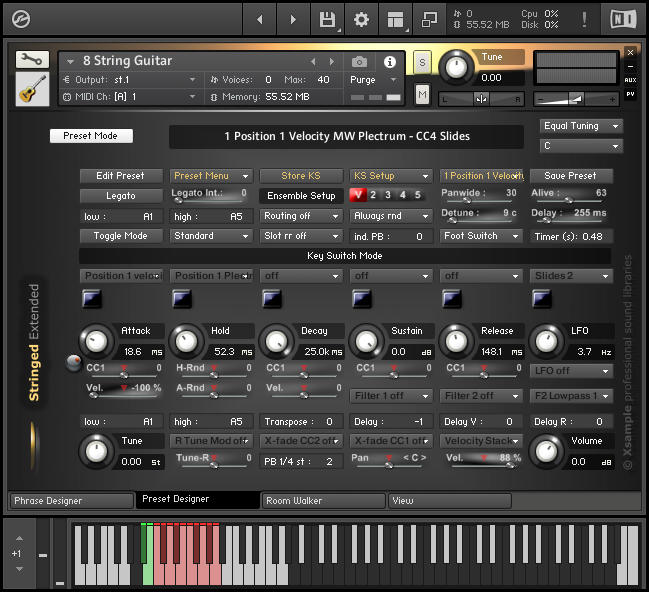Solo the instrument with S button

click(422, 62)
